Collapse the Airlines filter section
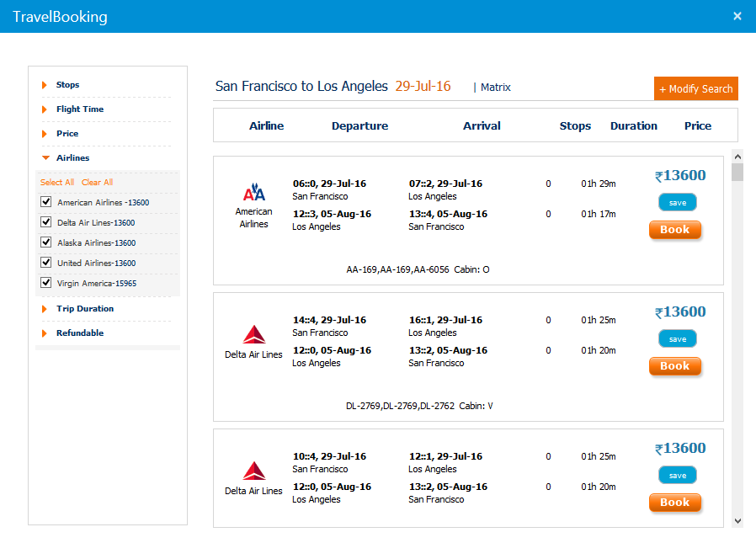The image size is (756, 543). [72, 157]
